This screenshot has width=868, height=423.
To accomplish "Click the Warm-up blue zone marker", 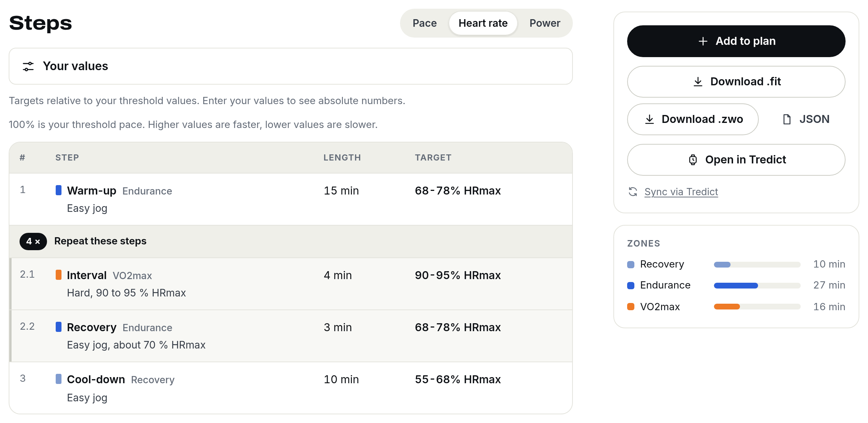I will tap(59, 190).
